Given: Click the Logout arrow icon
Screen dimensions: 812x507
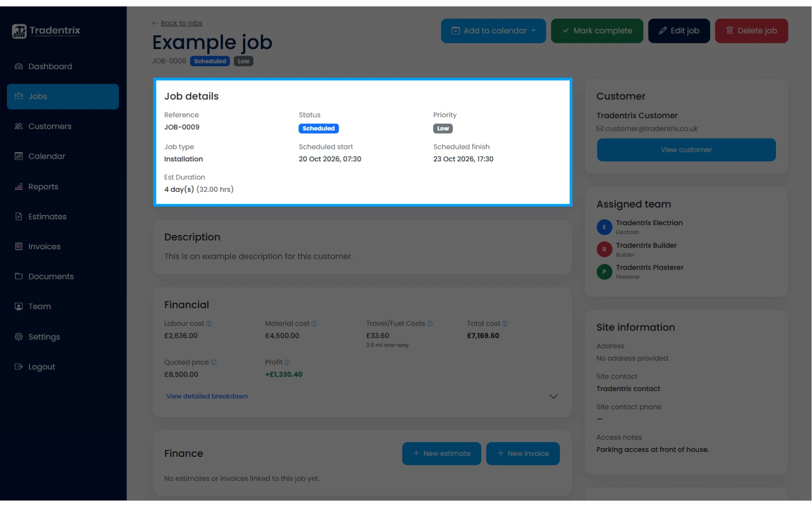Looking at the screenshot, I should coord(19,367).
